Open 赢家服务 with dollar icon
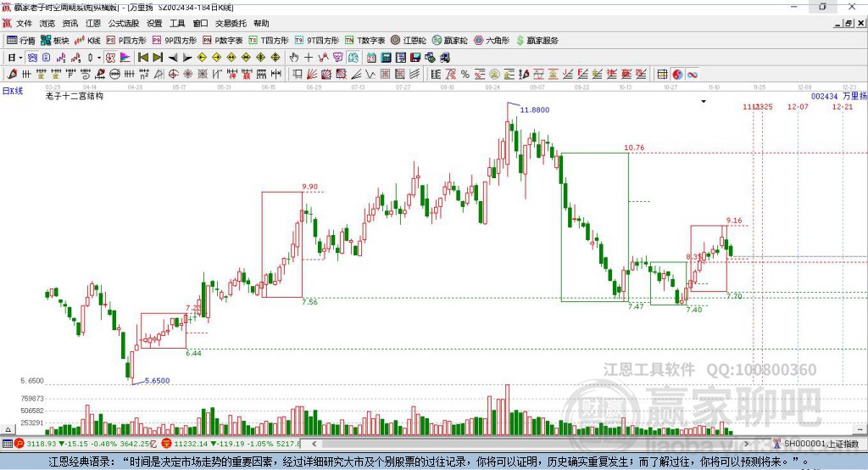 coord(537,41)
